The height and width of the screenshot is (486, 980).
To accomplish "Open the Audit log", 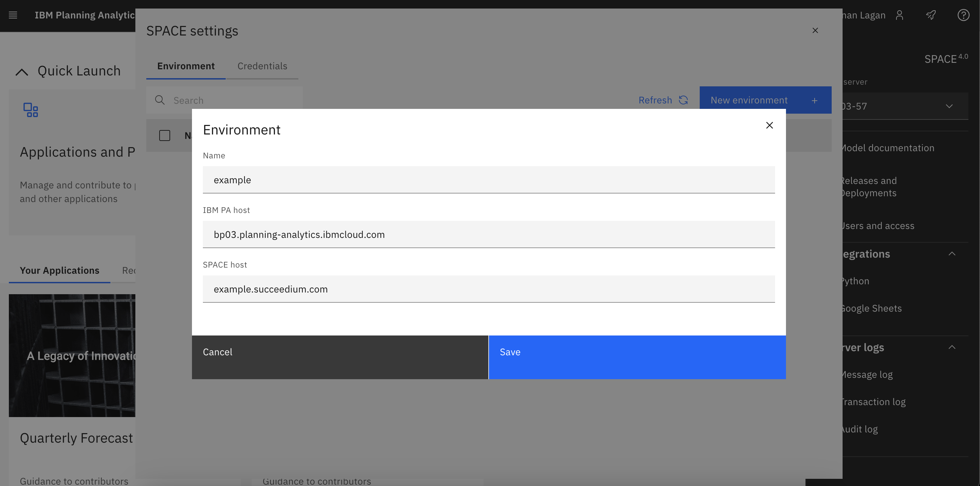I will 860,429.
